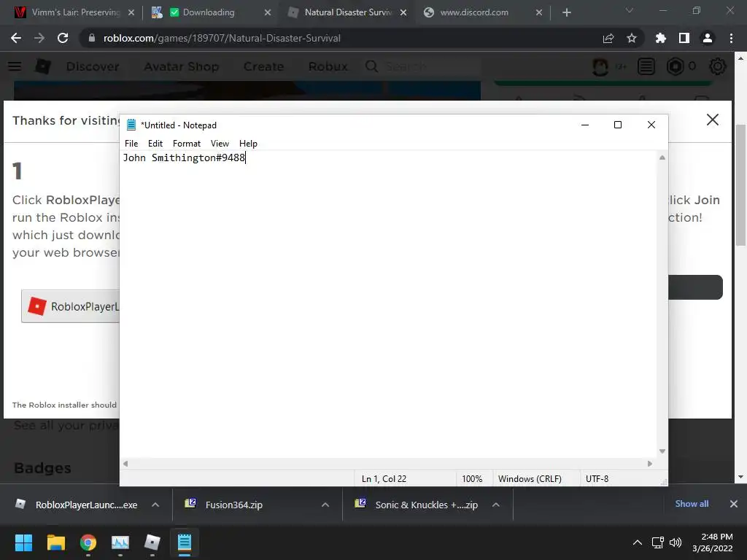Click the 100% zoom status entry
Screen dimensions: 747x560
click(x=472, y=478)
